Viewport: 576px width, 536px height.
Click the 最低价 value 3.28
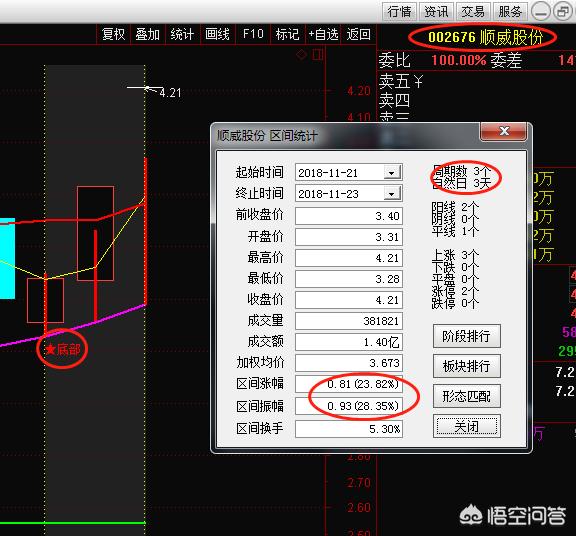(349, 279)
